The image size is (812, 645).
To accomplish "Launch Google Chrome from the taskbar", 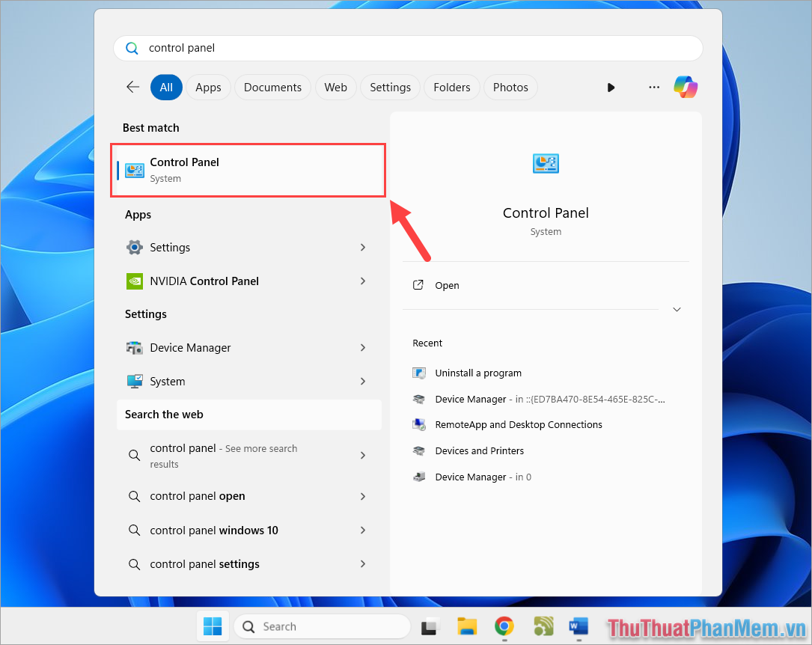I will pyautogui.click(x=504, y=626).
